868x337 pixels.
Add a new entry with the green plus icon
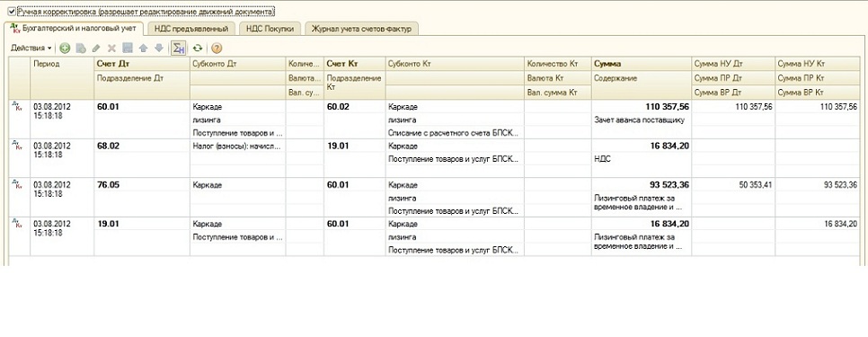tap(65, 49)
